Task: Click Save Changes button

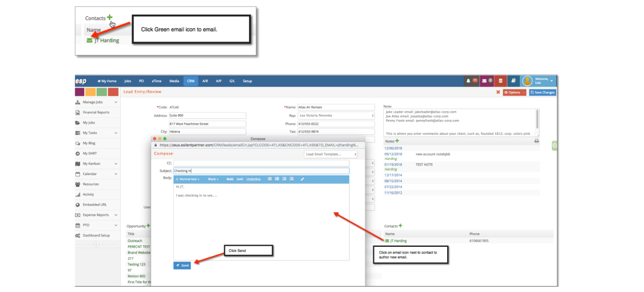Action: tap(543, 92)
